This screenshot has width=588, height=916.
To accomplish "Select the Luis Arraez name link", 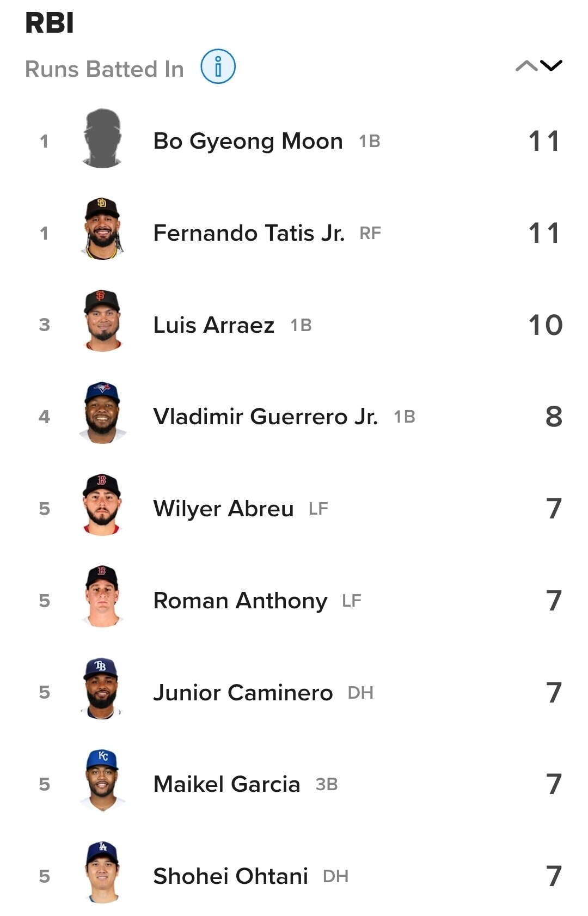I will (x=213, y=325).
